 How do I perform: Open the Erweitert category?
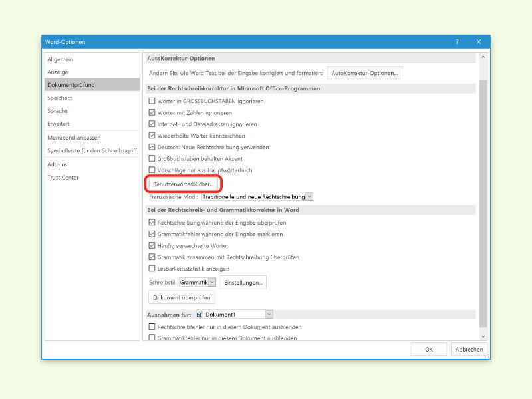pyautogui.click(x=92, y=124)
